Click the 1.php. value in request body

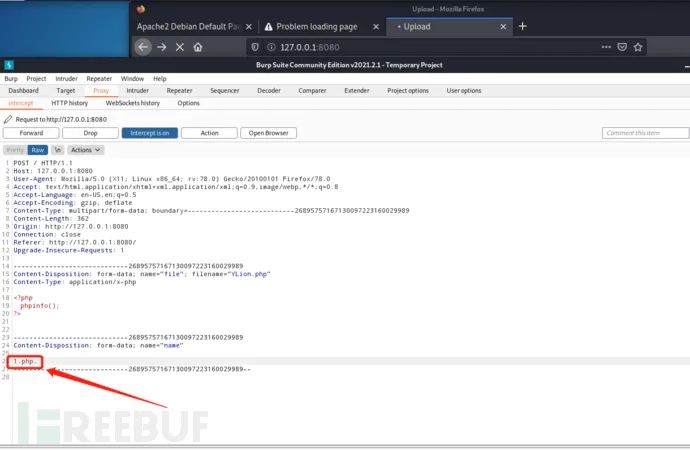tap(25, 362)
